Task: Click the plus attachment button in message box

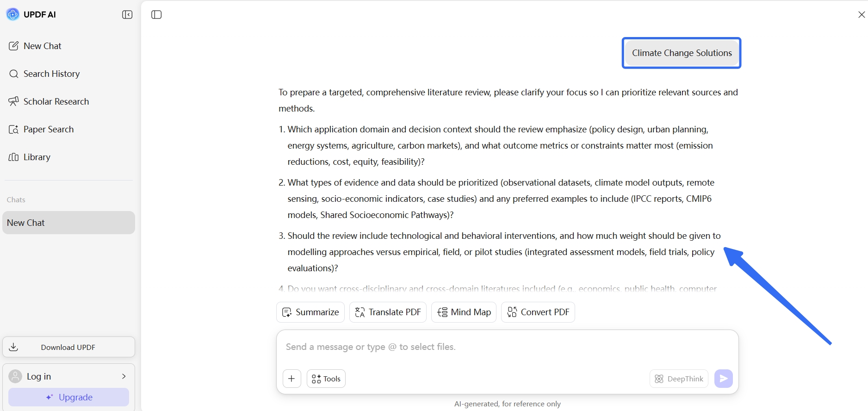Action: tap(292, 379)
